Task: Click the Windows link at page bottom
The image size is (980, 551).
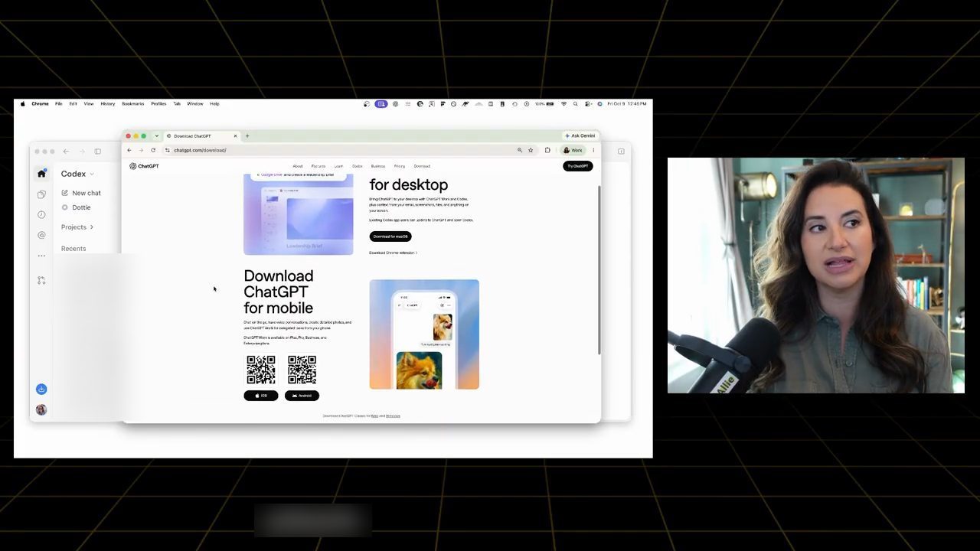Action: [393, 416]
